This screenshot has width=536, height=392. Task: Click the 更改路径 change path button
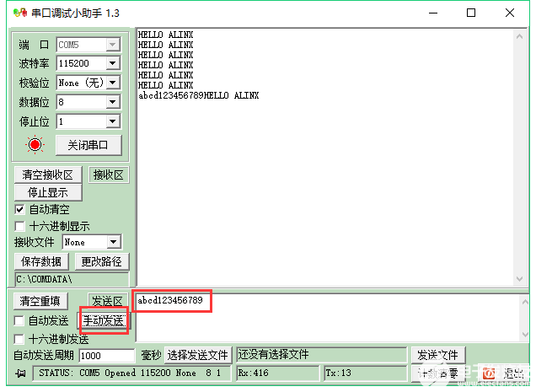pos(101,261)
